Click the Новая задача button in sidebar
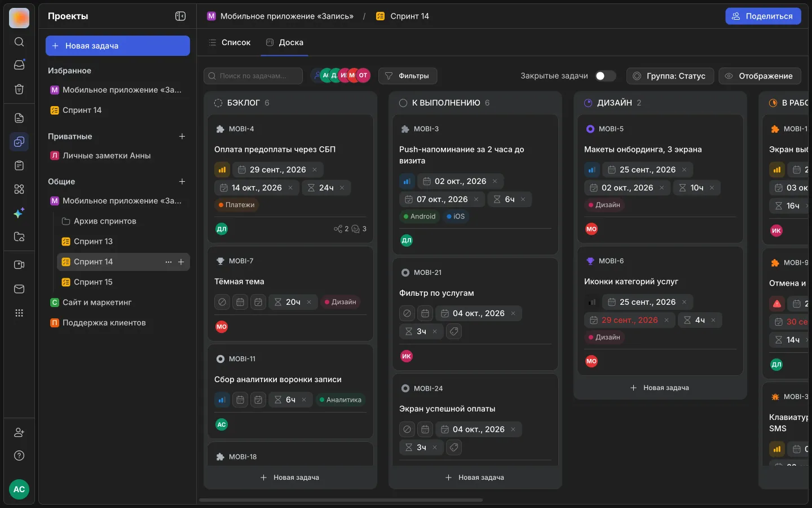Viewport: 812px width, 508px height. [118, 46]
